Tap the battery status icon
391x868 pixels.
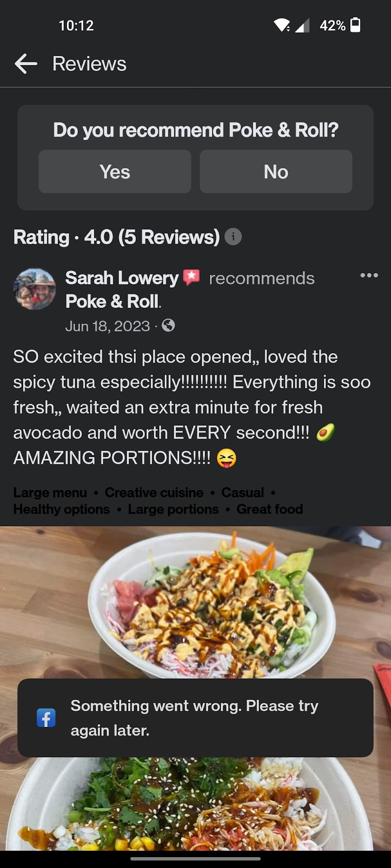click(356, 25)
